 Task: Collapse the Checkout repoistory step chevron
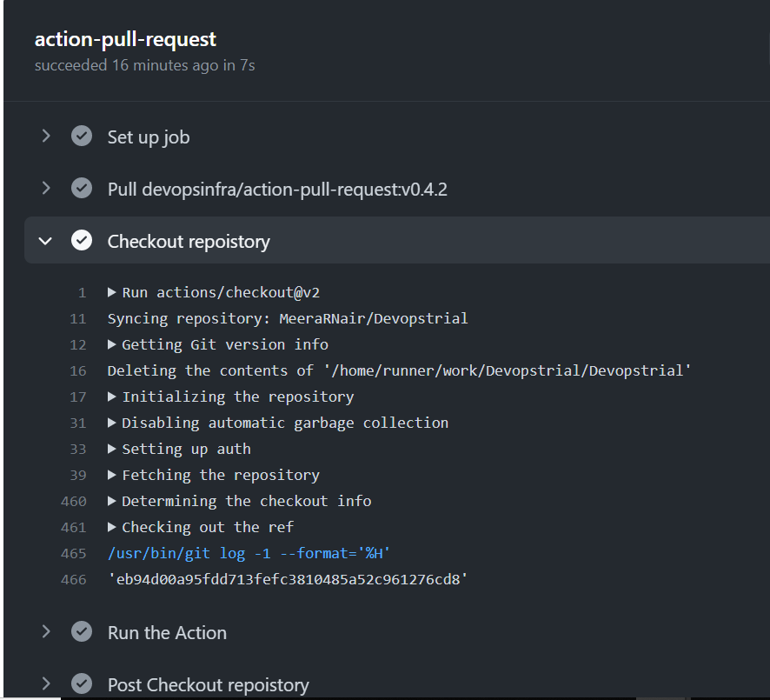pyautogui.click(x=46, y=241)
